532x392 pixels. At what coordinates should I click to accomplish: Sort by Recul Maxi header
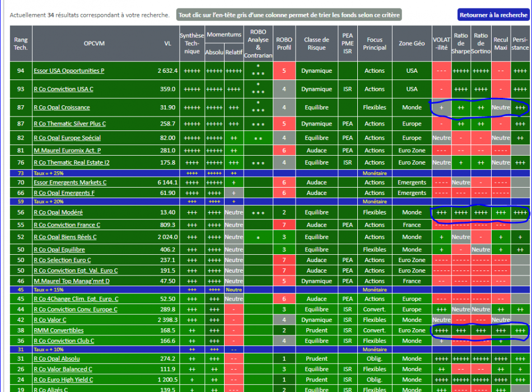501,44
